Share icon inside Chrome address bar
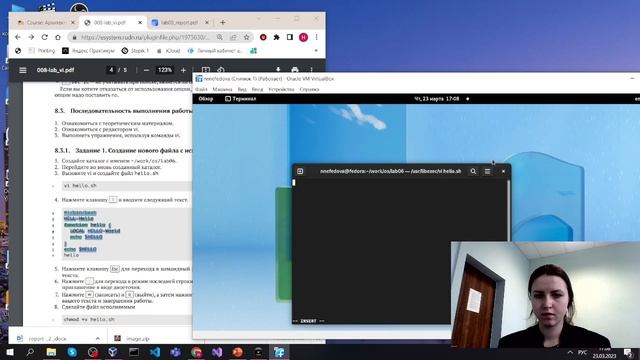This screenshot has width=640, height=360. (x=233, y=37)
